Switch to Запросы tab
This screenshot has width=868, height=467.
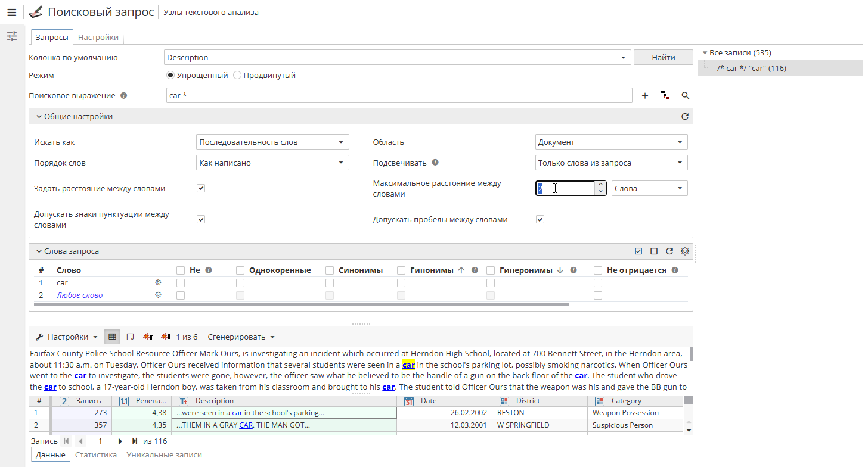coord(52,37)
